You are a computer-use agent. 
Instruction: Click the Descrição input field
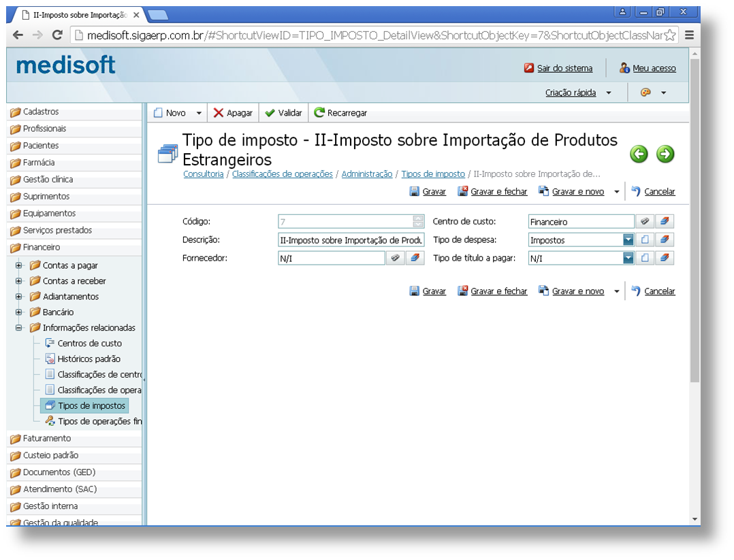click(351, 240)
